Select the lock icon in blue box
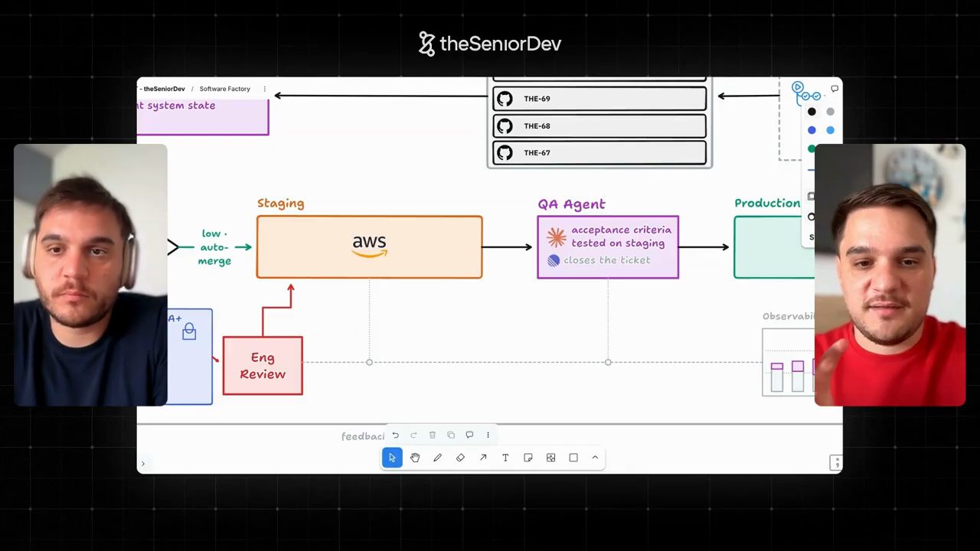980x551 pixels. point(189,331)
